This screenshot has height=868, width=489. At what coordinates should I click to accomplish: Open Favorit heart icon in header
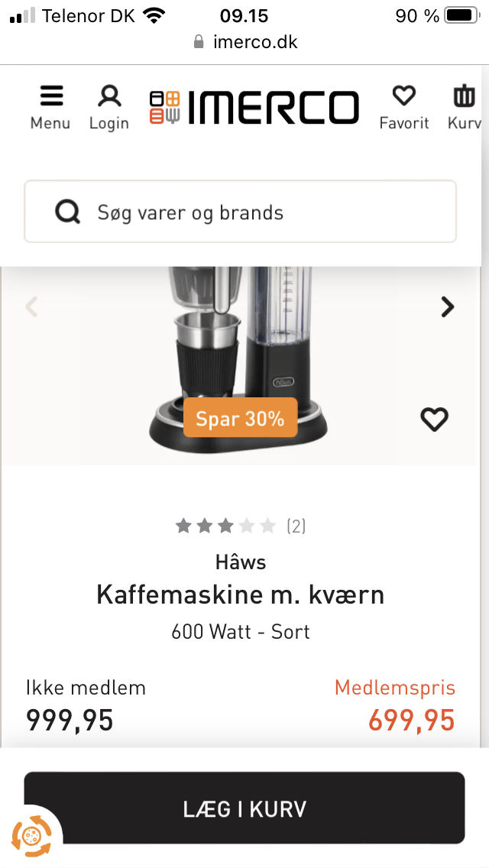pos(403,107)
